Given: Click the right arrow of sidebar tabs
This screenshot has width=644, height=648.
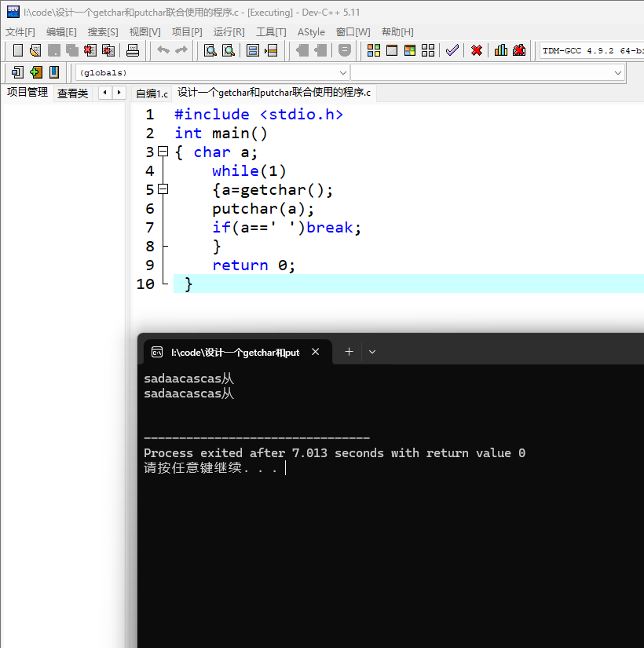Looking at the screenshot, I should pos(119,93).
